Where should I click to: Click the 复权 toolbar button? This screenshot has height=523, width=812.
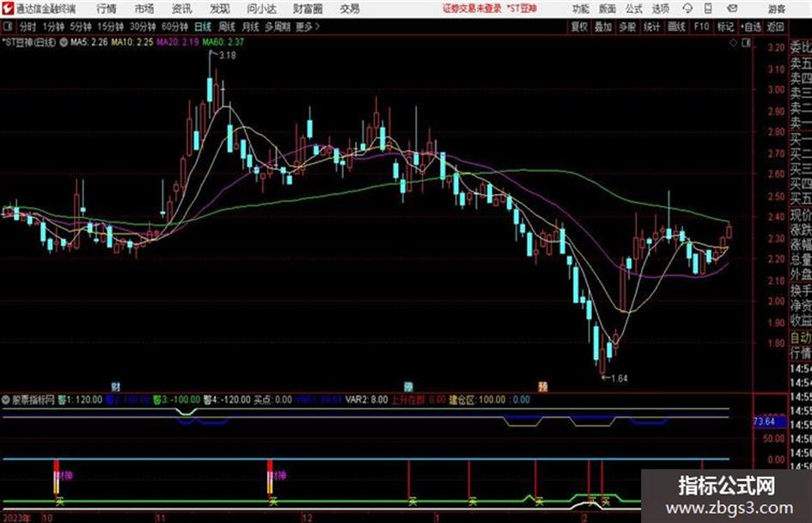[579, 27]
